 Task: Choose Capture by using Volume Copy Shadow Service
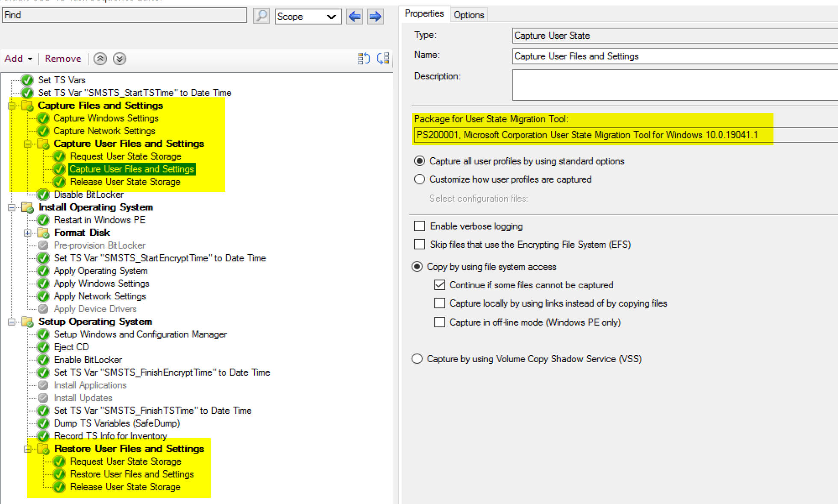click(x=417, y=359)
